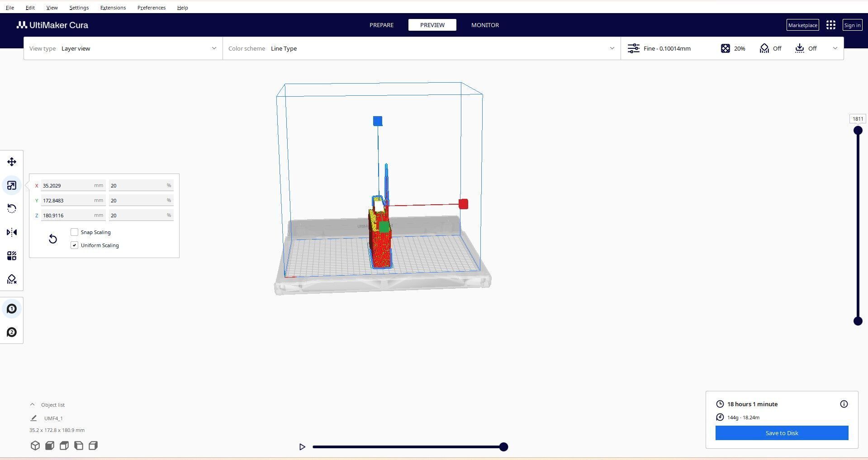Click the pencil icon to rename UMF4_1
Image resolution: width=868 pixels, height=460 pixels.
[x=33, y=418]
